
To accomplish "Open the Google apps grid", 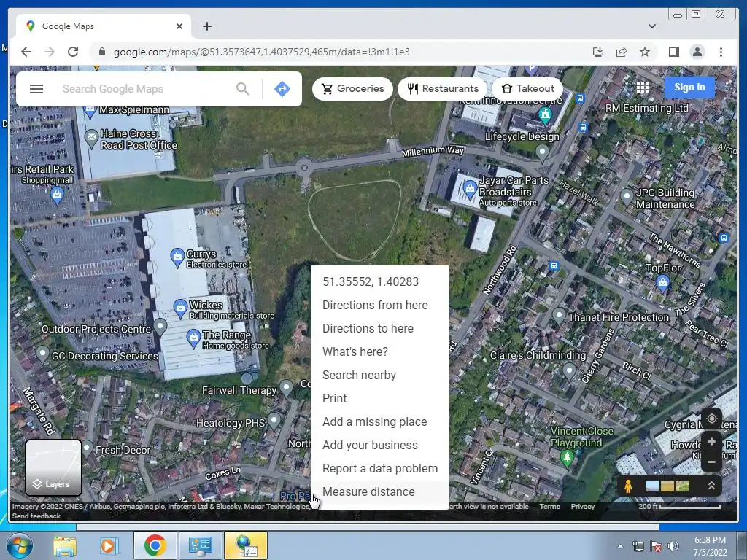I will click(x=643, y=87).
